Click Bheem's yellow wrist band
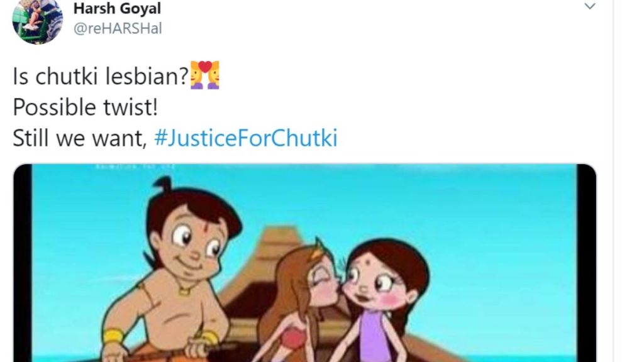 pyautogui.click(x=113, y=337)
